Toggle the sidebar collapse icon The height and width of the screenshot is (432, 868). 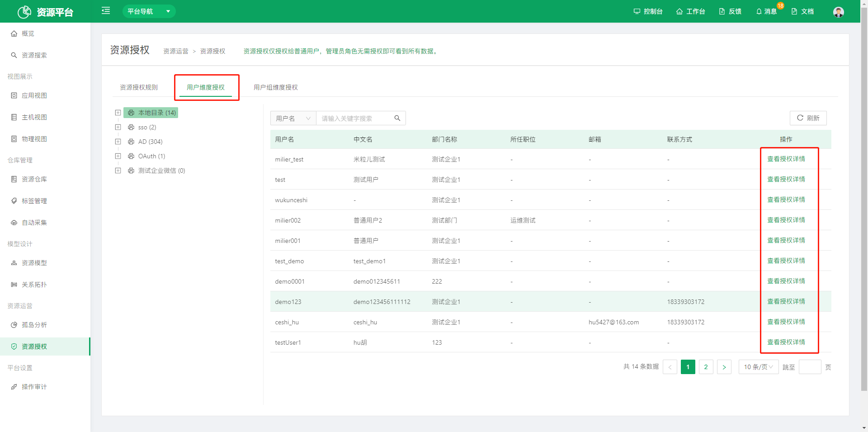pos(106,10)
